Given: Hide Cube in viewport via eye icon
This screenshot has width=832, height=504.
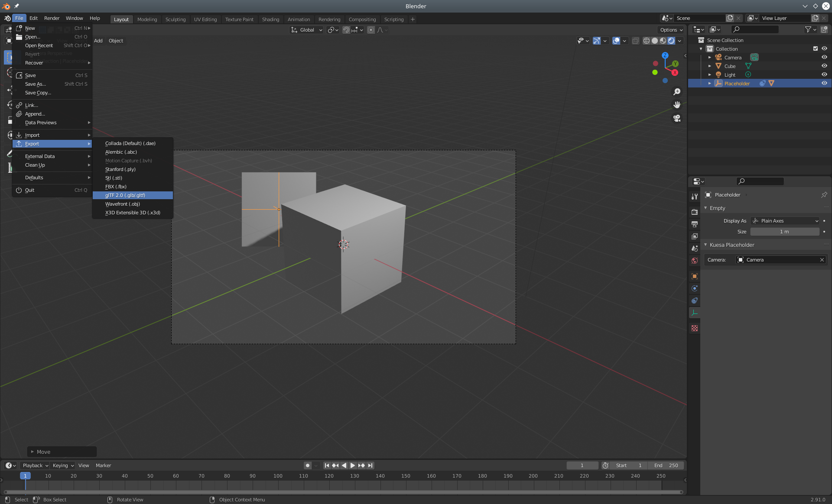Looking at the screenshot, I should [x=824, y=66].
